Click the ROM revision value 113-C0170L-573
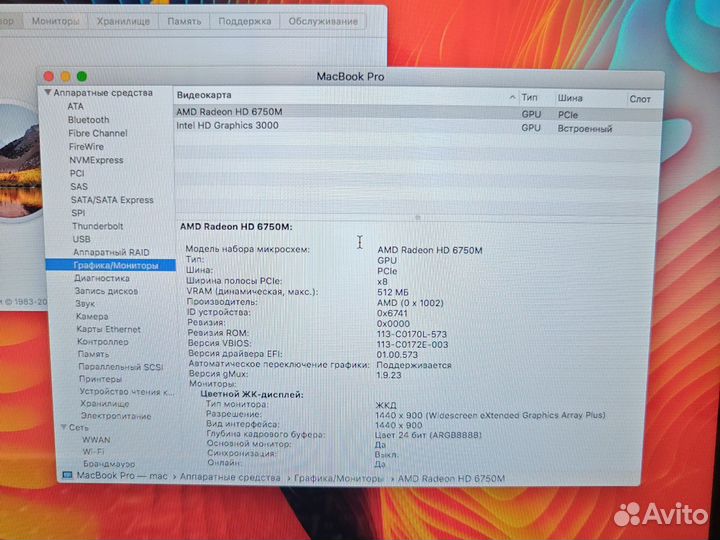 (411, 334)
